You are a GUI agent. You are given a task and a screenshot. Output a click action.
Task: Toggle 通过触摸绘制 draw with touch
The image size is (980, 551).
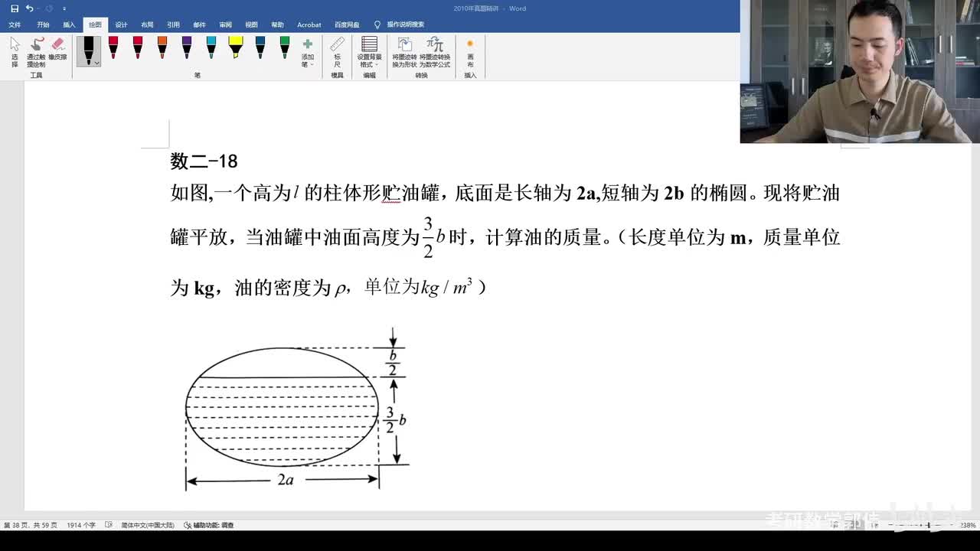click(36, 53)
